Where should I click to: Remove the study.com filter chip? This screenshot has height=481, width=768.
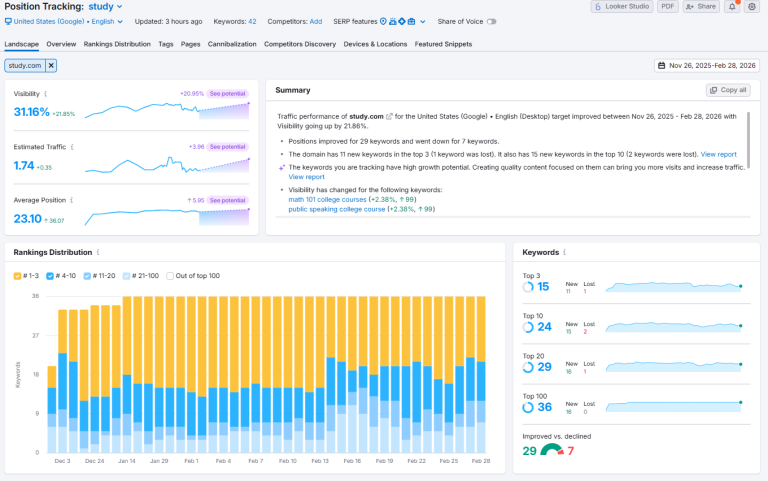coord(51,65)
